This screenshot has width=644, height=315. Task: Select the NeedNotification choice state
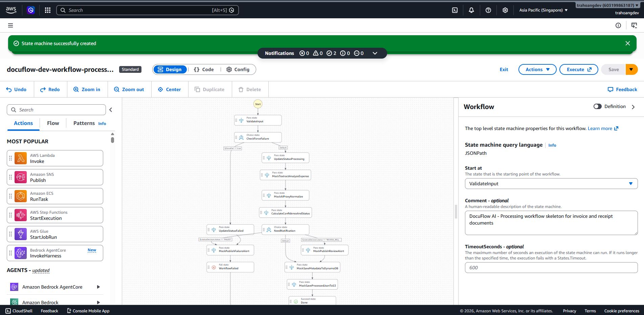point(285,229)
